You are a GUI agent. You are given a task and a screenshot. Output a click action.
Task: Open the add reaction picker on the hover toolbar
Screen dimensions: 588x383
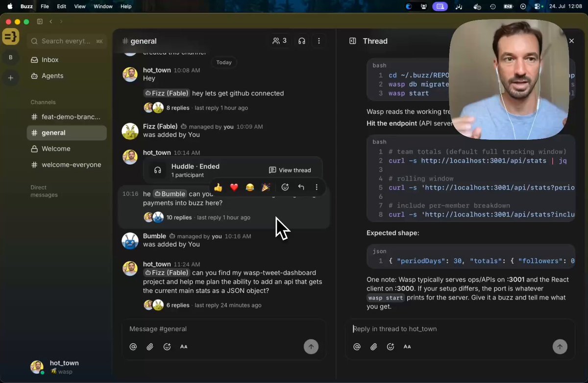[285, 187]
